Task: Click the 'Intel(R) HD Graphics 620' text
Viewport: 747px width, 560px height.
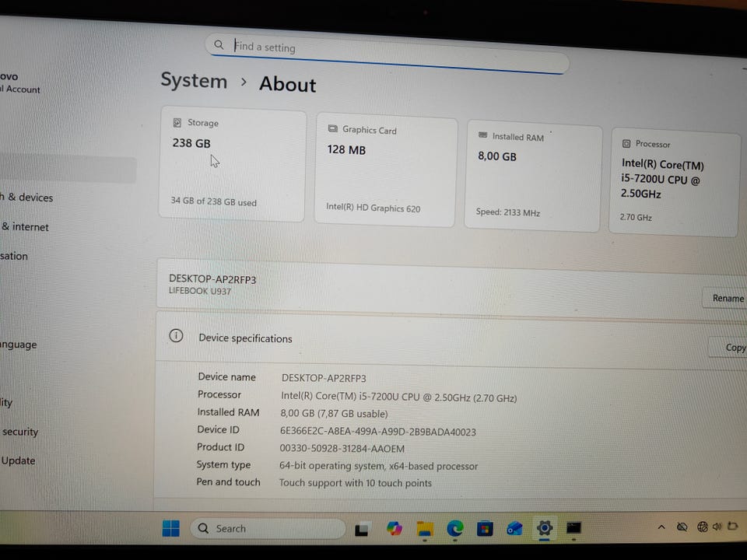Action: [x=373, y=208]
